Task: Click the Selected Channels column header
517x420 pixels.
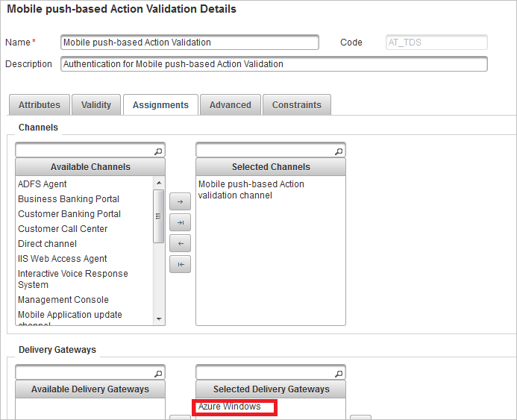Action: tap(271, 167)
